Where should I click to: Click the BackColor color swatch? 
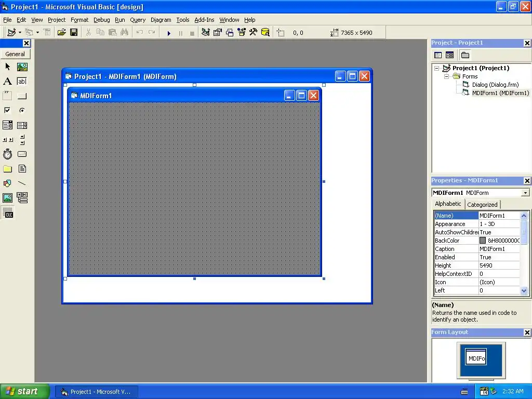click(x=483, y=241)
